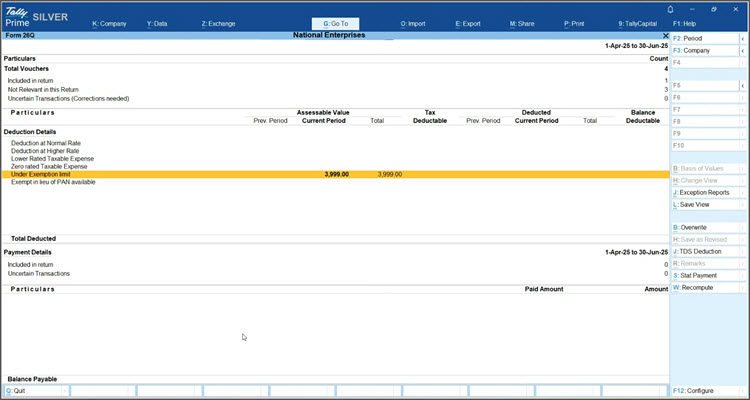
Task: Click Q: Quit button
Action: point(36,391)
